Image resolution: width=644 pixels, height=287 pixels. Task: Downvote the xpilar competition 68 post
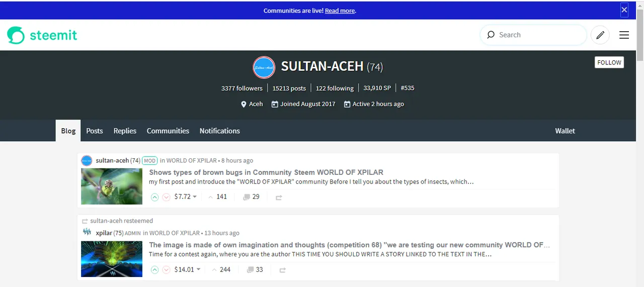[x=167, y=270]
